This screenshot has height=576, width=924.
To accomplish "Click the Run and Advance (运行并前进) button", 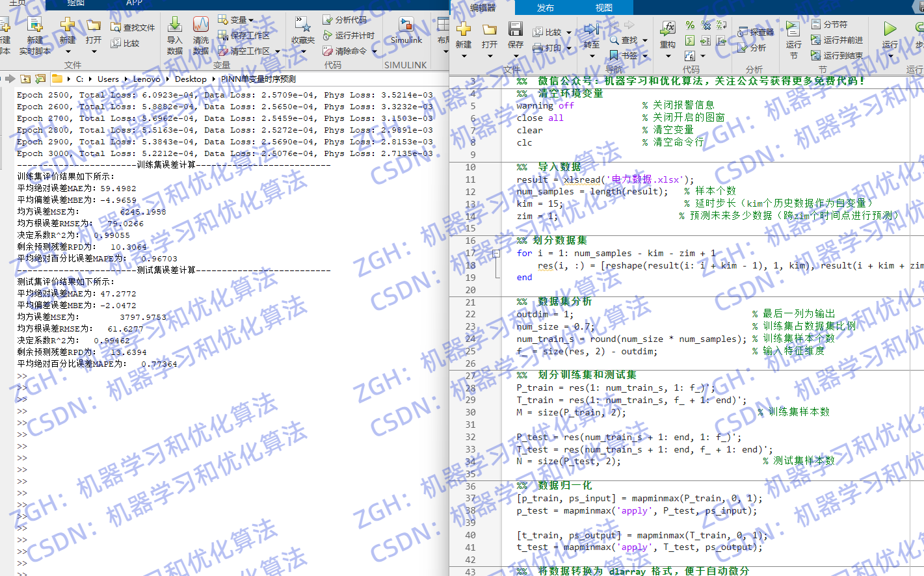I will (837, 40).
